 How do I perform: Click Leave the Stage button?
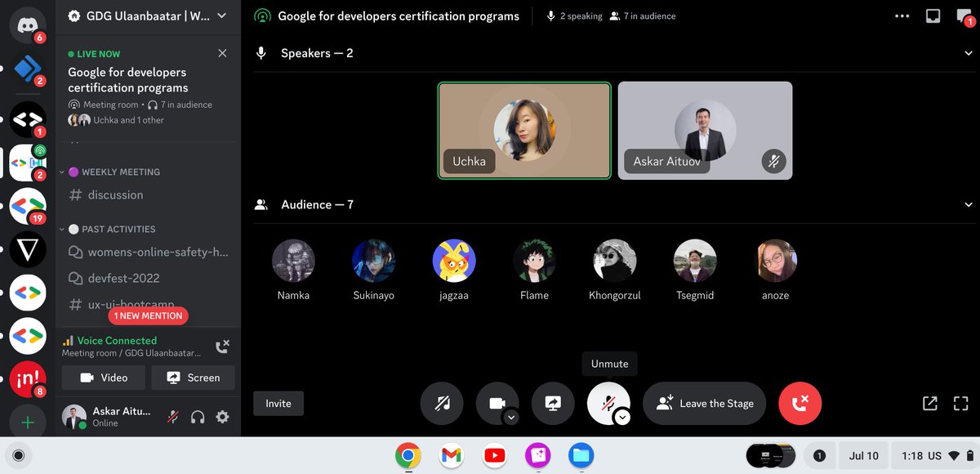coord(705,403)
